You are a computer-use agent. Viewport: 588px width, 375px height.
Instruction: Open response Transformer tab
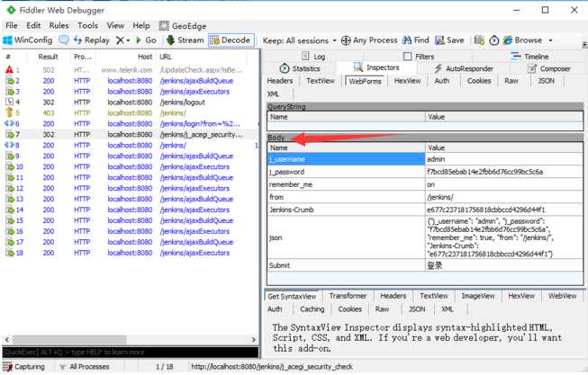coord(348,296)
